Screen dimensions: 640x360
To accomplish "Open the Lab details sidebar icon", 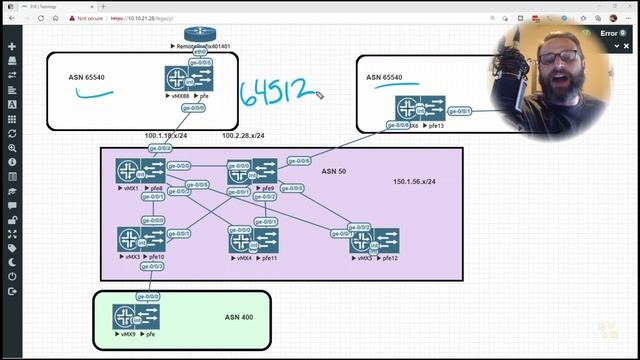I will (12, 177).
